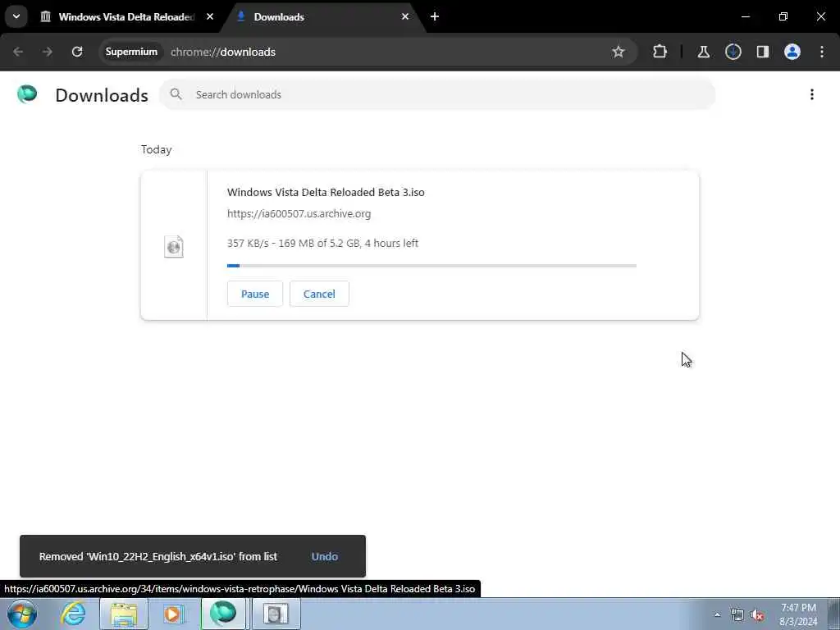The image size is (840, 630).
Task: Reload the downloads page
Action: (77, 52)
